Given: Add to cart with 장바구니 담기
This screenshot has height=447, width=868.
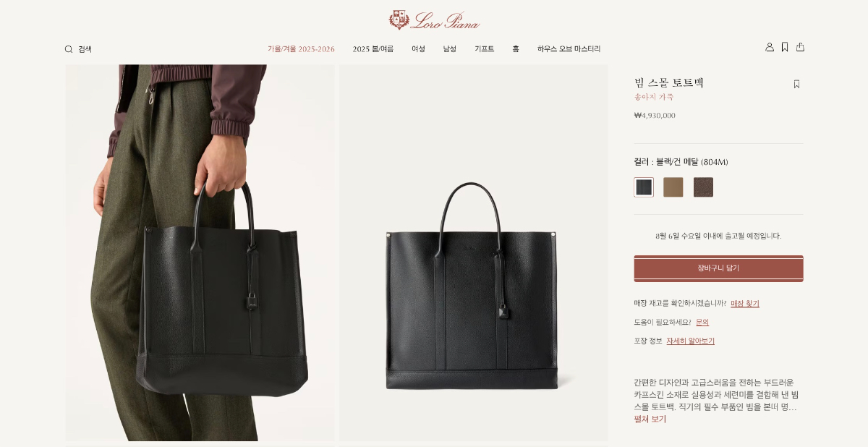Looking at the screenshot, I should 718,268.
